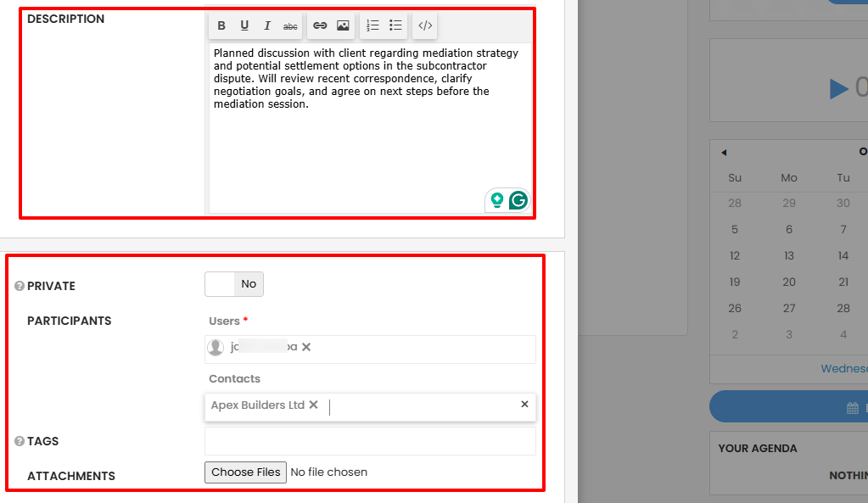Click the green lightbulb suggestion icon
Viewport: 868px width, 503px height.
pos(498,200)
